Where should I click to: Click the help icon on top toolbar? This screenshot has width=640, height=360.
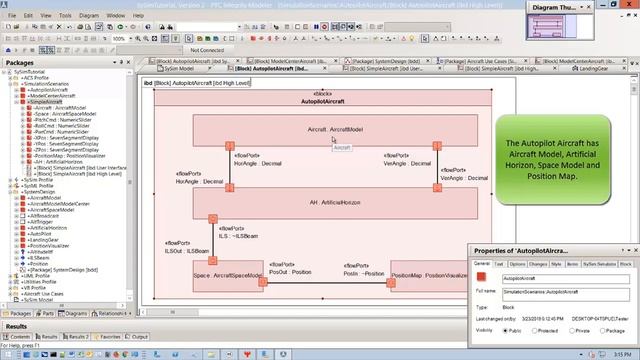[148, 27]
